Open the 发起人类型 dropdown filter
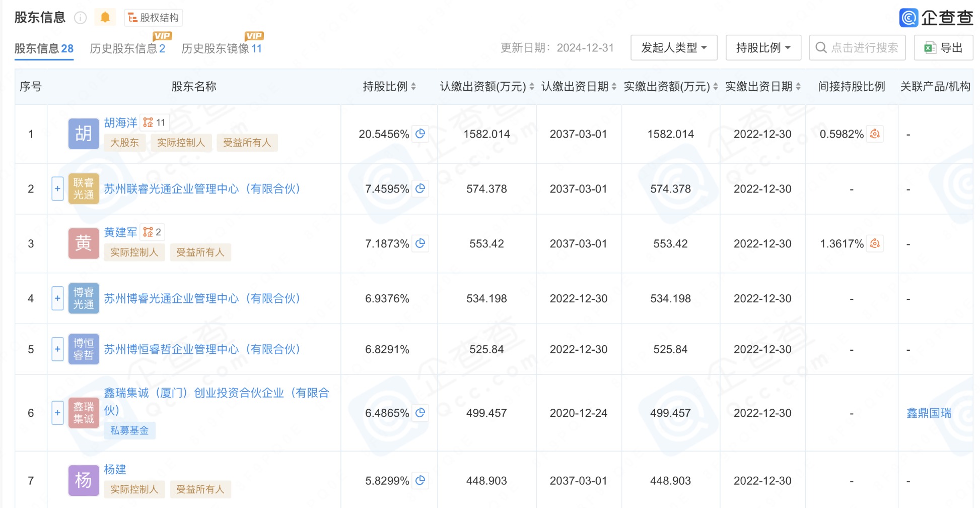 pos(674,48)
